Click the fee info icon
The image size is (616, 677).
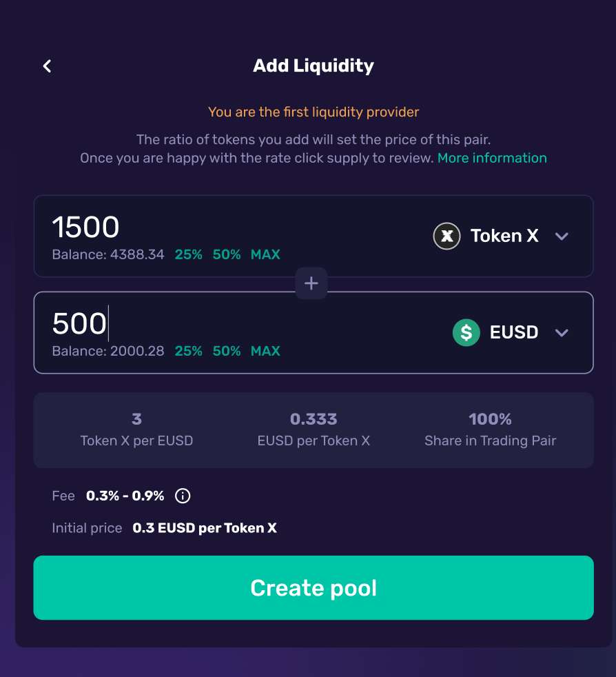pyautogui.click(x=183, y=496)
